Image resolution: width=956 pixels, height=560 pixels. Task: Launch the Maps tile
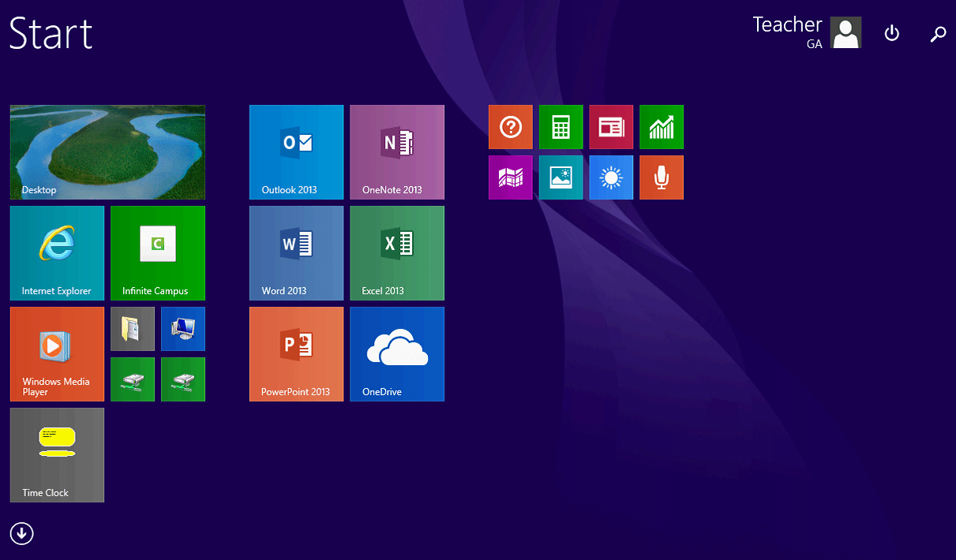pyautogui.click(x=511, y=177)
